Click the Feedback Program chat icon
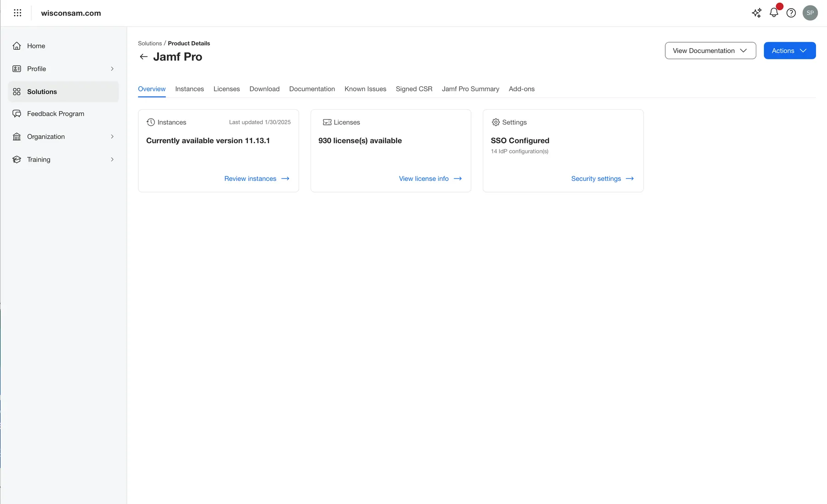This screenshot has width=827, height=504. (17, 114)
